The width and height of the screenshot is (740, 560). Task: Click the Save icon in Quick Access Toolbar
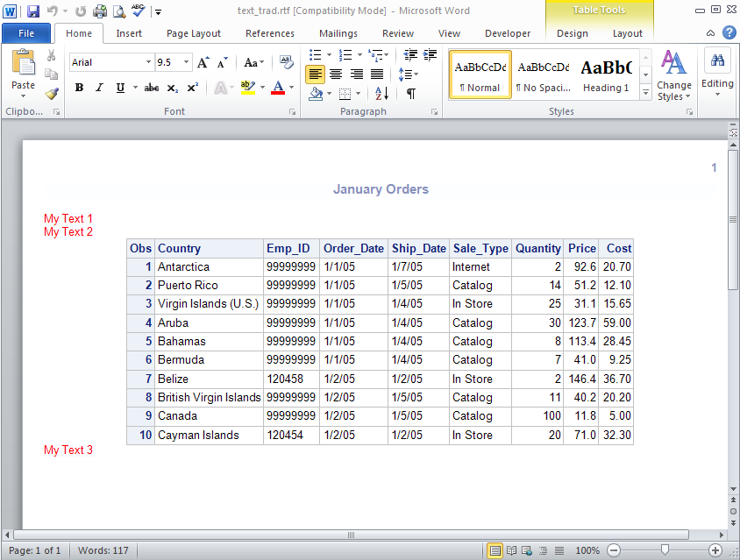(x=33, y=11)
